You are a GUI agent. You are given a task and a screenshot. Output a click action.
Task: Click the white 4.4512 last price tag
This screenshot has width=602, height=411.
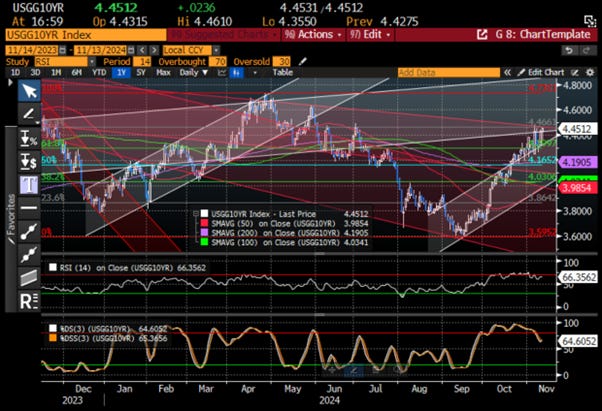pos(578,129)
